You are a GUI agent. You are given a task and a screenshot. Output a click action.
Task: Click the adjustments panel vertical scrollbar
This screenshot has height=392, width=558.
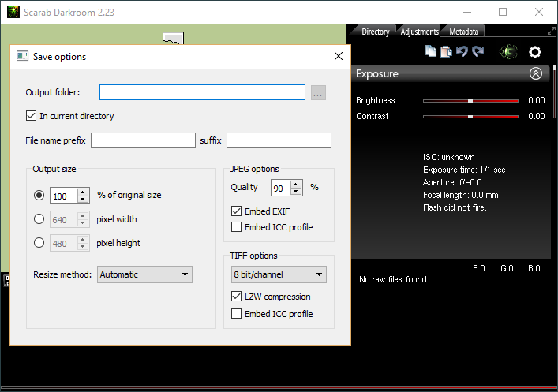click(554, 91)
